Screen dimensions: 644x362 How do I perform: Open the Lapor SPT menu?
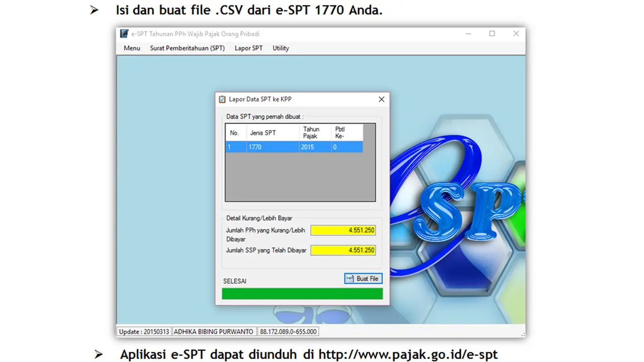click(249, 48)
